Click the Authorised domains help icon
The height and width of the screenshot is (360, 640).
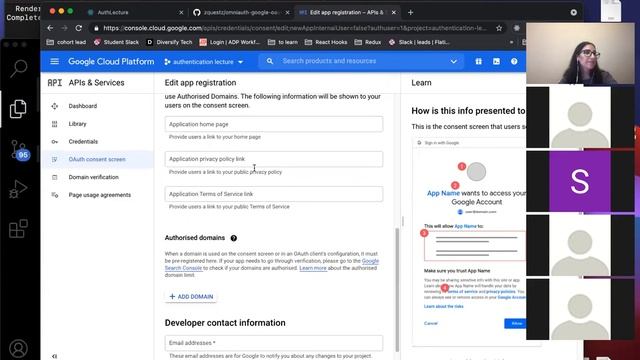coord(233,238)
